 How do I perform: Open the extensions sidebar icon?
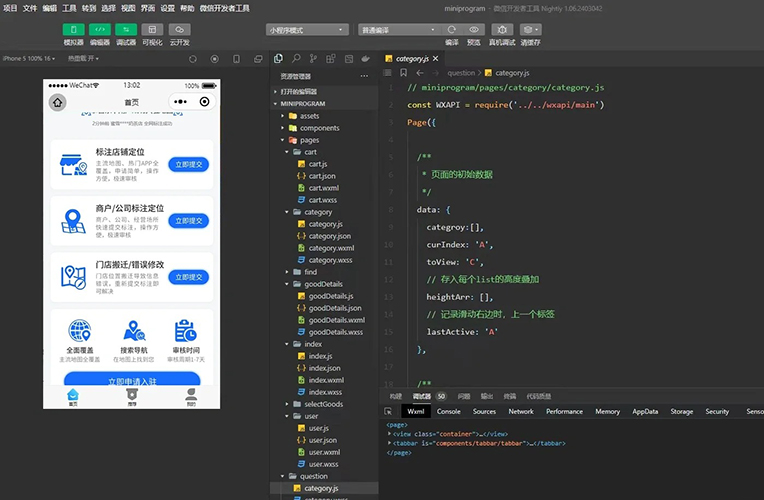coord(330,58)
